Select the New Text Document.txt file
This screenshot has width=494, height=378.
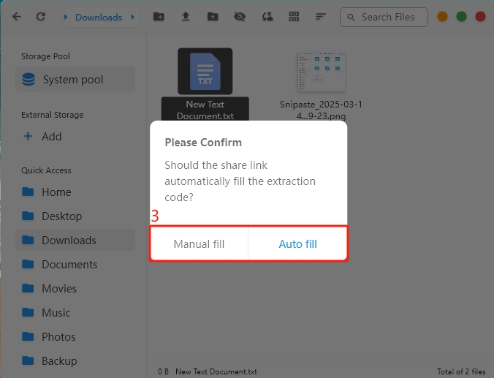pos(205,84)
